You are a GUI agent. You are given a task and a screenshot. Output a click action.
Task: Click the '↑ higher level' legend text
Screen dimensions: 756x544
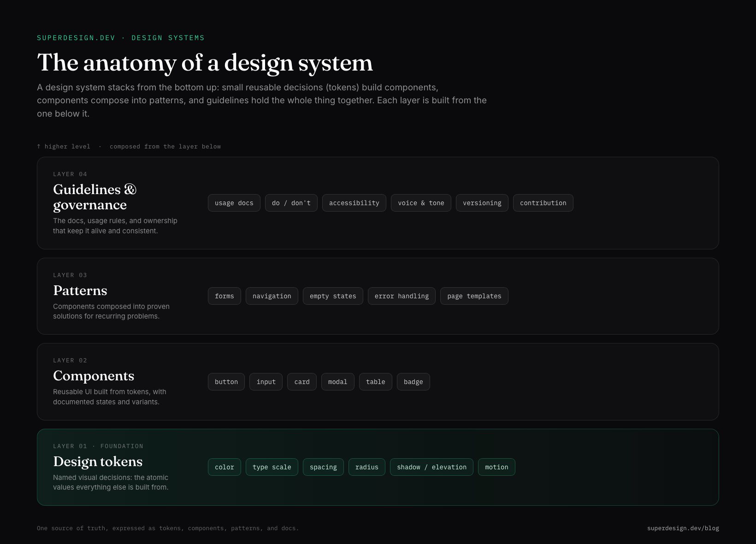pos(64,147)
